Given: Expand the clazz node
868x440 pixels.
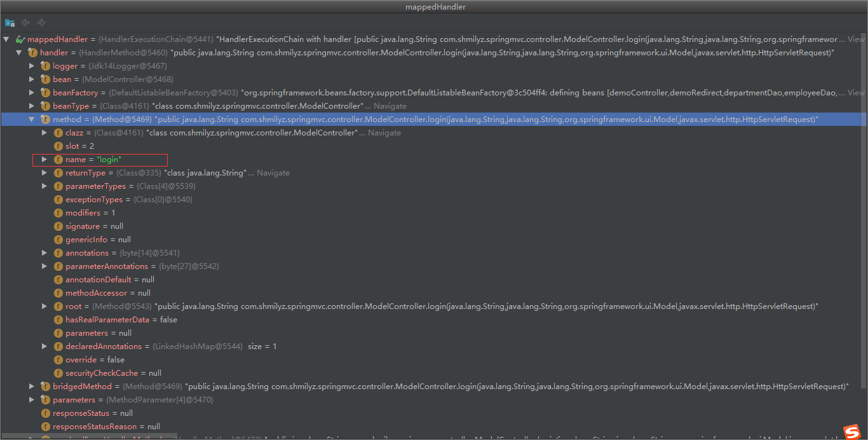Looking at the screenshot, I should click(x=44, y=132).
